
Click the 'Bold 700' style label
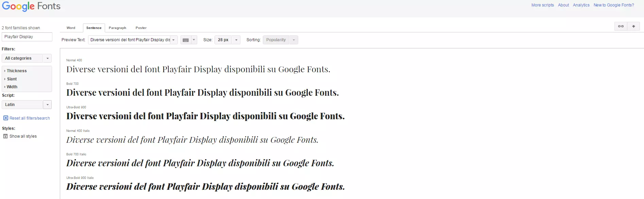[72, 84]
